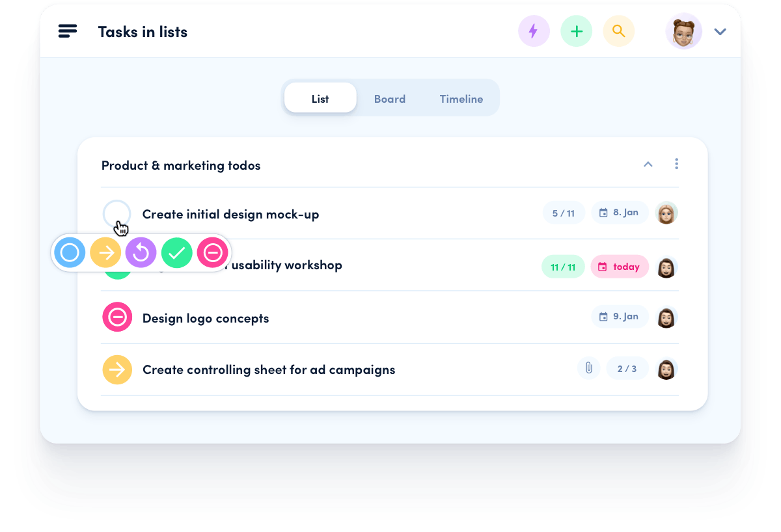Open the dropdown arrow beside user avatar
Viewport: 781px width, 532px height.
(720, 32)
